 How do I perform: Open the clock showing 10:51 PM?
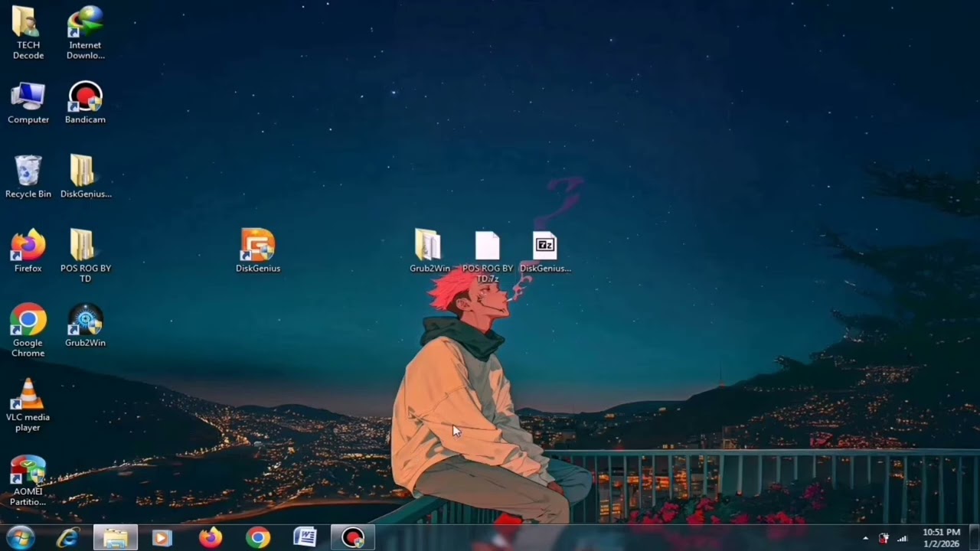(x=941, y=538)
